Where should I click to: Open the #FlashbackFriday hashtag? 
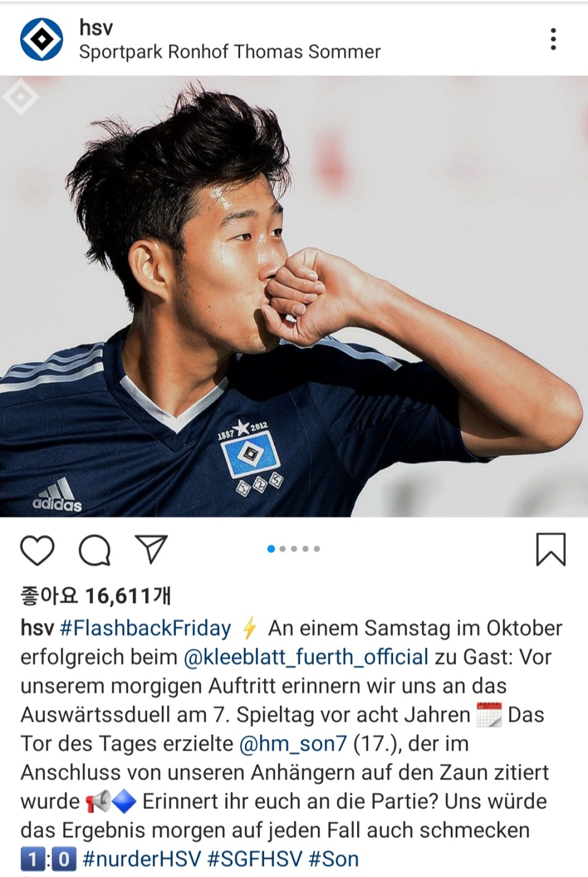coord(146,628)
